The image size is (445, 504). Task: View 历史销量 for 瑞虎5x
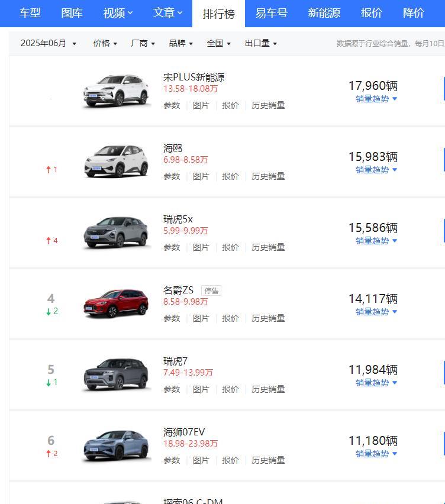[268, 247]
